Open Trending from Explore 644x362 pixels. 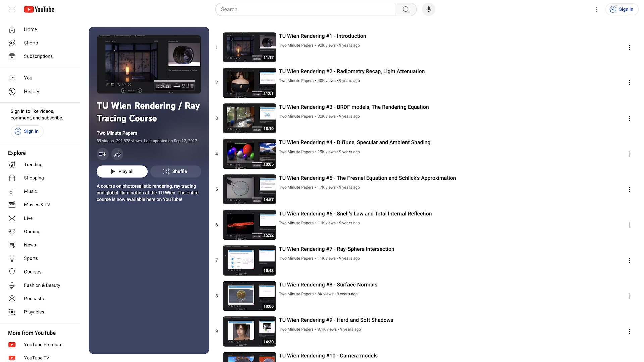[40, 165]
